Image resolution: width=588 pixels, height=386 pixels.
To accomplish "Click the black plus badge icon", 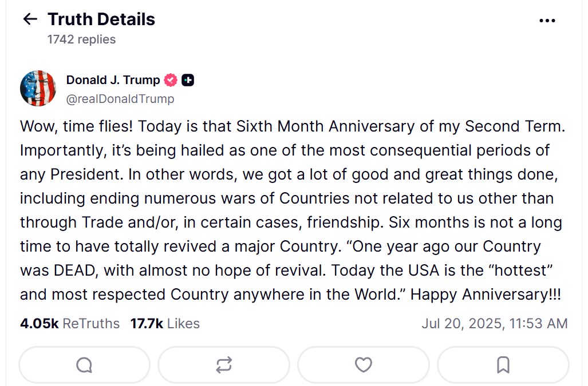I will pyautogui.click(x=188, y=81).
